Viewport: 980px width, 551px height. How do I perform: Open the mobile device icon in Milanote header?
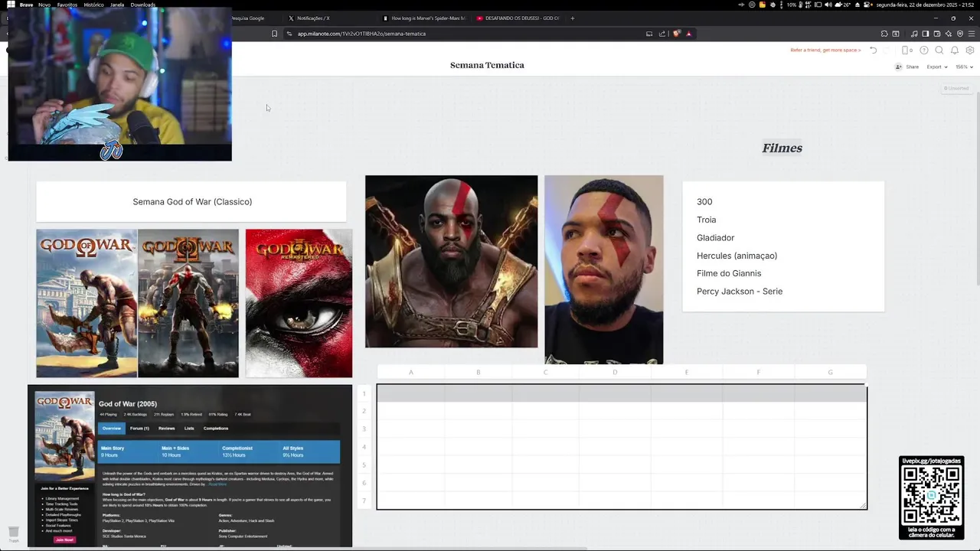[x=905, y=50]
